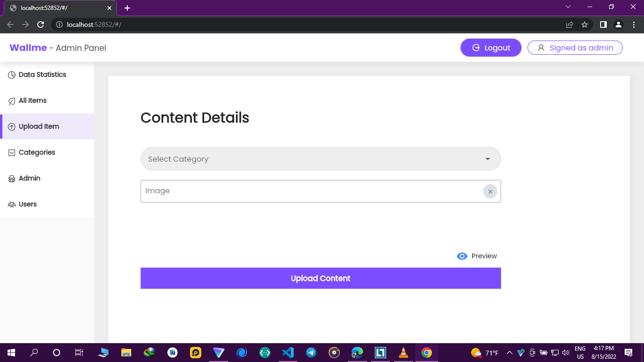
Task: Switch input language ENG US
Action: point(580,353)
